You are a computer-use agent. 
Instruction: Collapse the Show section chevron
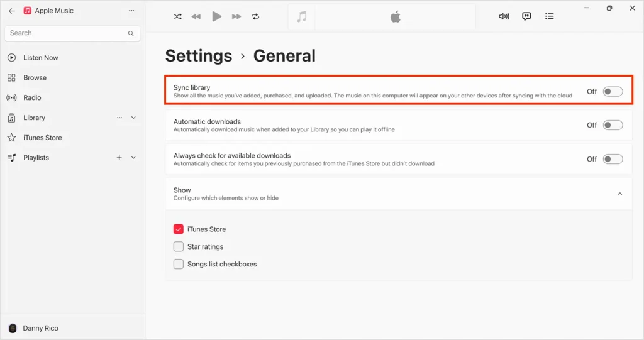pos(619,194)
